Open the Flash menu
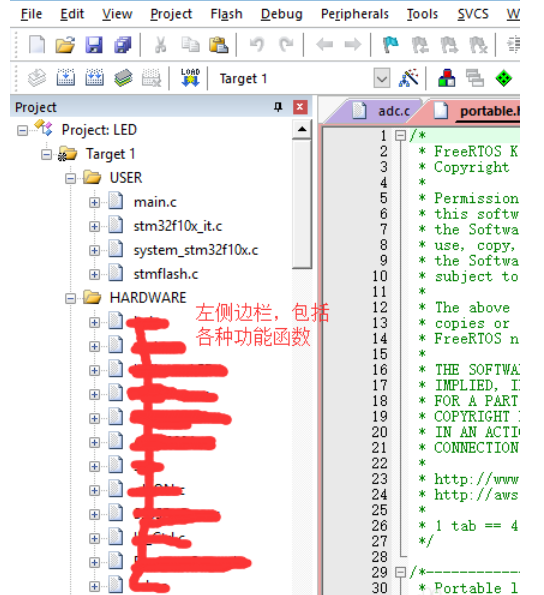Screen dimensions: 544x595 point(226,14)
